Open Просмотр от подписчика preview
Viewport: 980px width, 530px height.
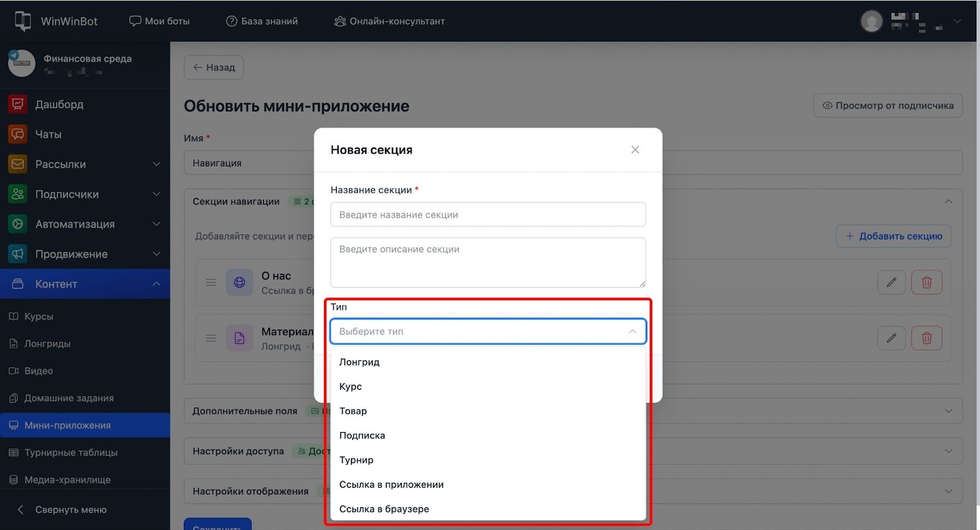click(x=888, y=105)
